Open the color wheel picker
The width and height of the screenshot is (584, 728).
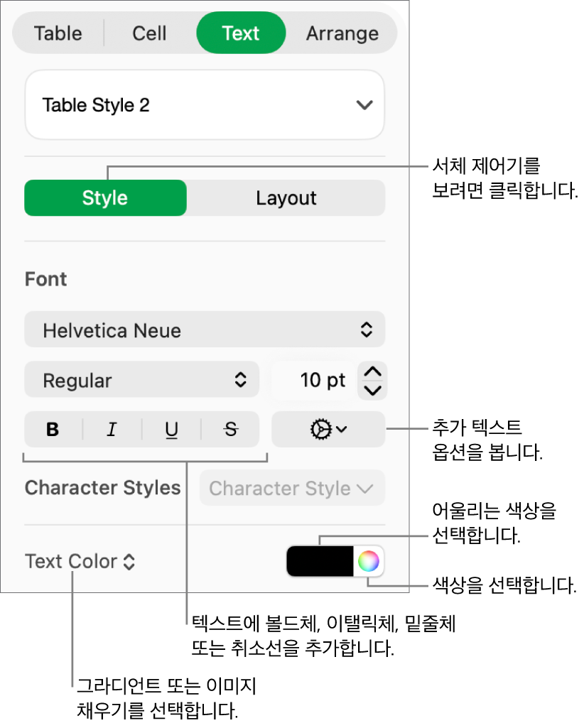pyautogui.click(x=369, y=561)
